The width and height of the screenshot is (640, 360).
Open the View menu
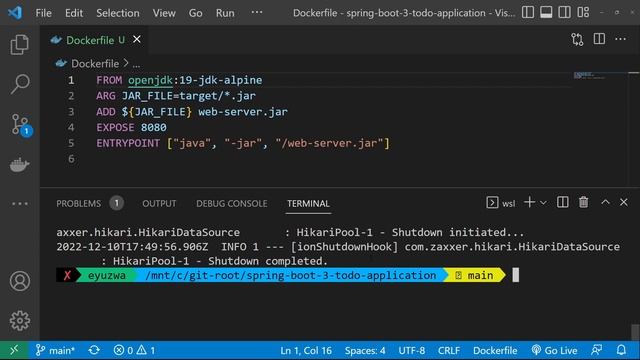point(164,13)
